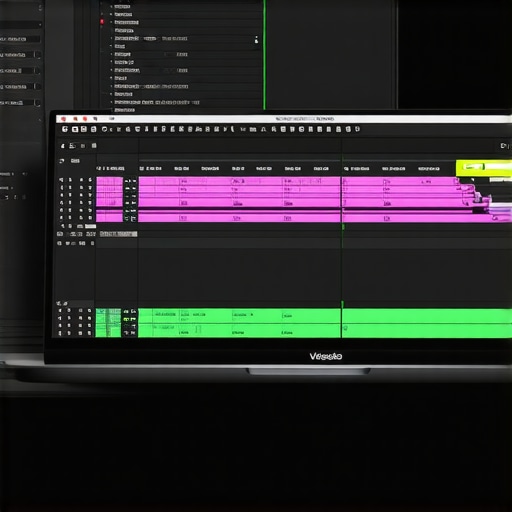Viewport: 512px width, 512px height.
Task: Click the red marker icon in the background window's list
Action: 102,22
